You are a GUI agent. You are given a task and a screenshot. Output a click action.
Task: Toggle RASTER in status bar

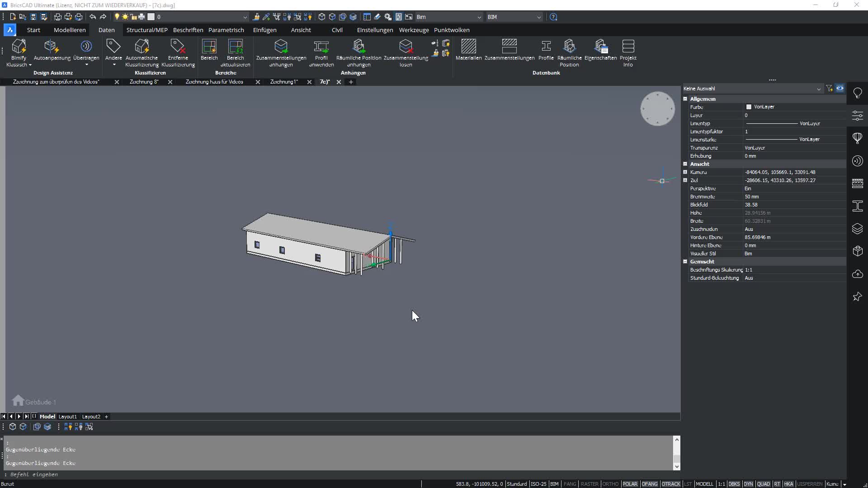[x=590, y=484]
